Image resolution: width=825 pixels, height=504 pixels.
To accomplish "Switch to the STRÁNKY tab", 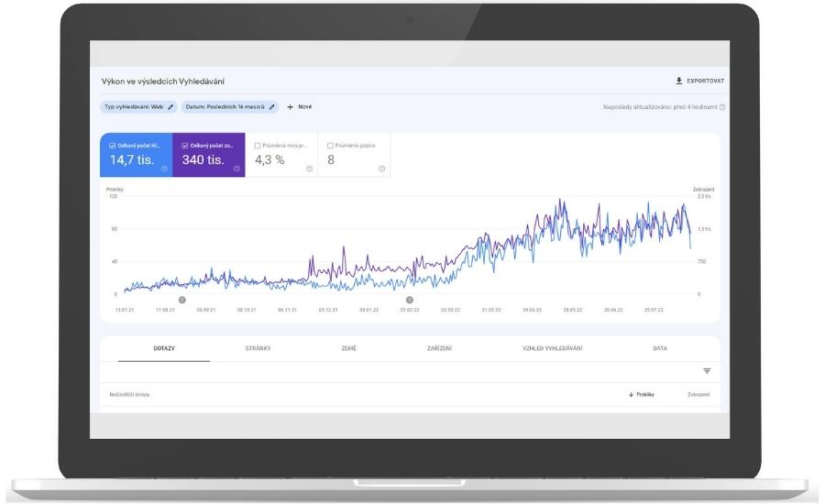I will tap(258, 348).
